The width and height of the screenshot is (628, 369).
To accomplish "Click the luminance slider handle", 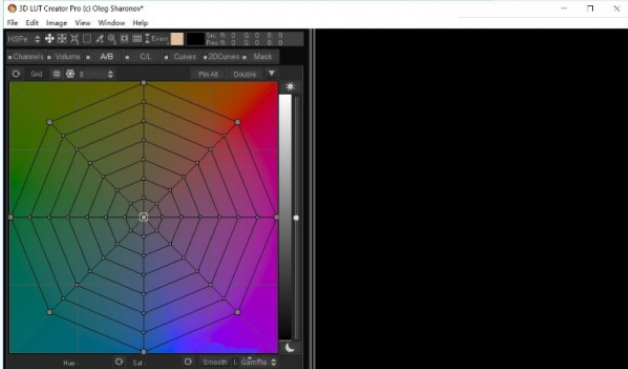I will (296, 218).
